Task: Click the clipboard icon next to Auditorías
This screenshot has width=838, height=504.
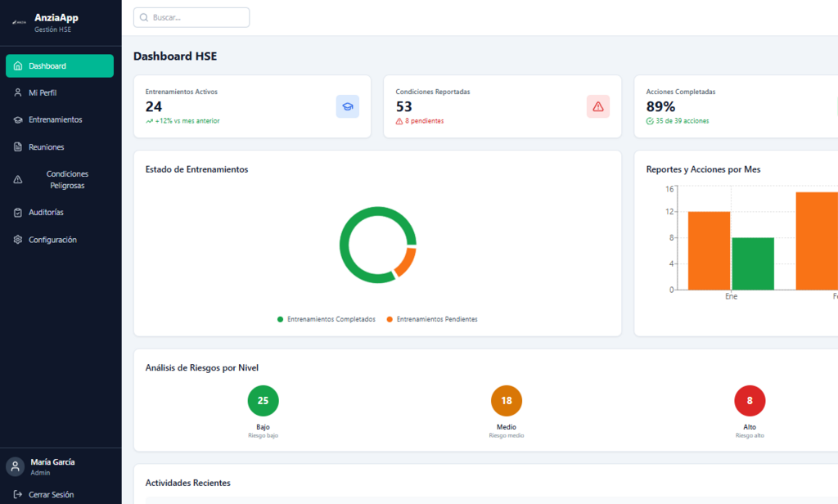Action: 18,213
